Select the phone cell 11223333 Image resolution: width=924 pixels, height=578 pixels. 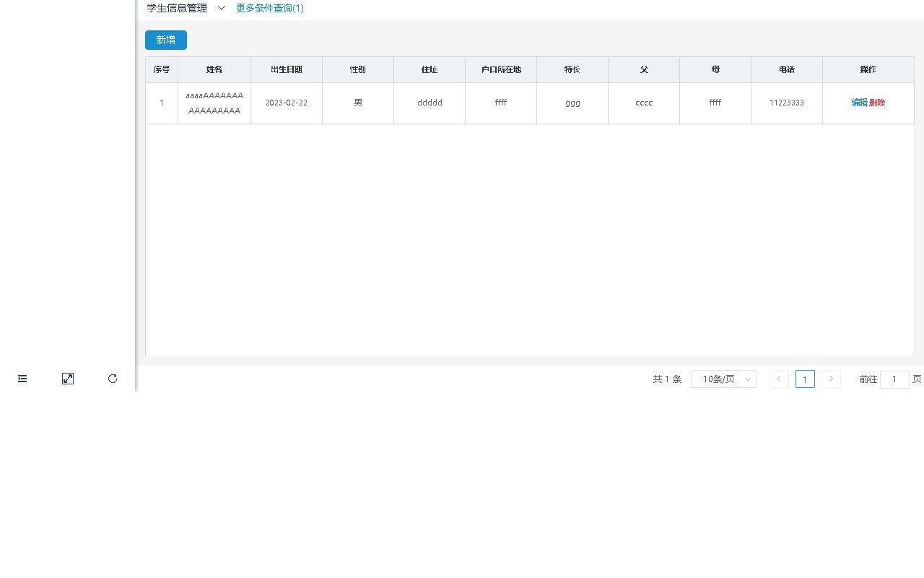pos(787,103)
